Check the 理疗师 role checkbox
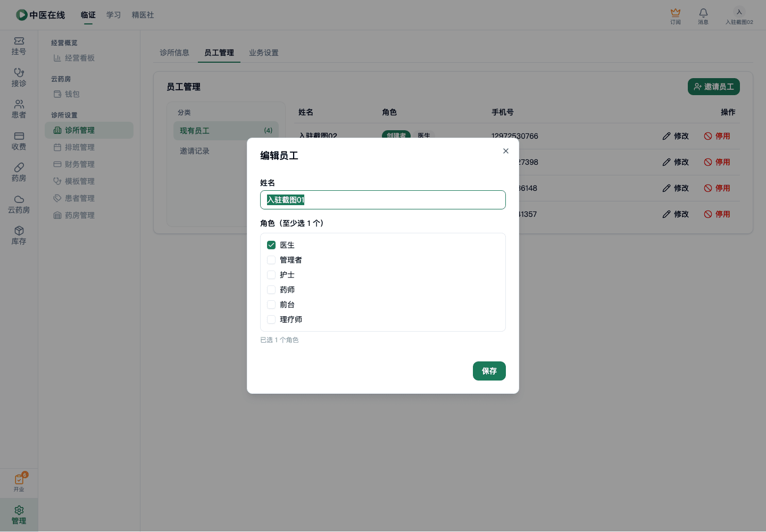 point(271,319)
